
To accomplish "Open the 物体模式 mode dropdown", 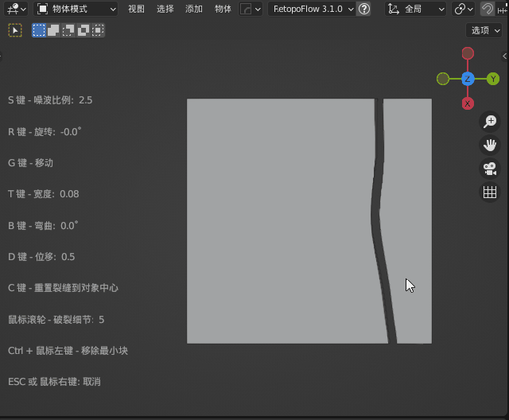I will [76, 9].
